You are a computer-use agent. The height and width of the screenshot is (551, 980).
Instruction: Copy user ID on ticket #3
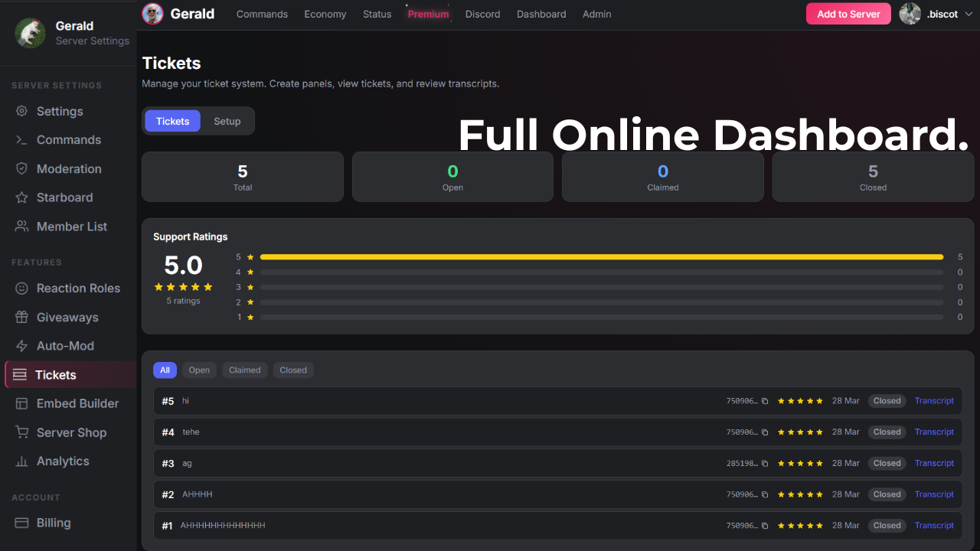pyautogui.click(x=764, y=464)
